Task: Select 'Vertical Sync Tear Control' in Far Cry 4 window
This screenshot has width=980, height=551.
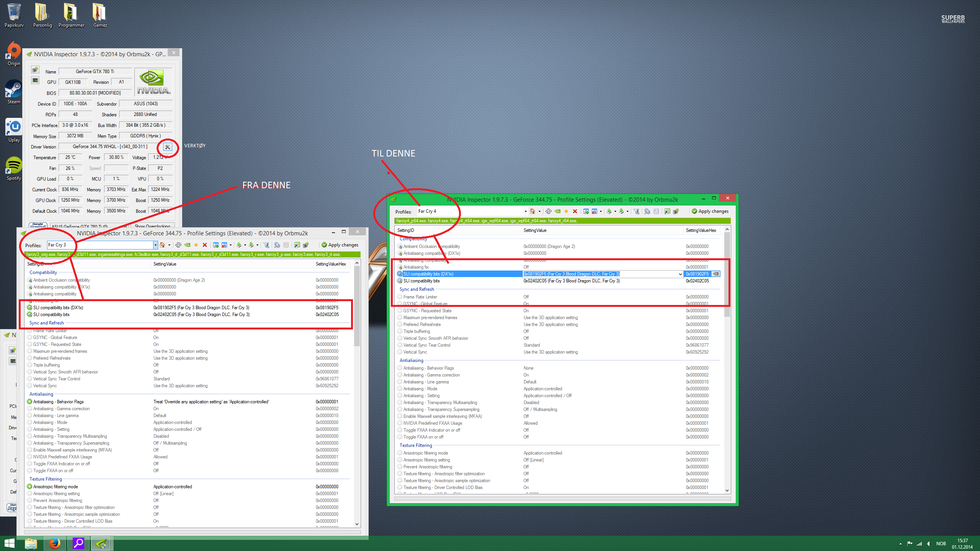Action: [x=558, y=345]
